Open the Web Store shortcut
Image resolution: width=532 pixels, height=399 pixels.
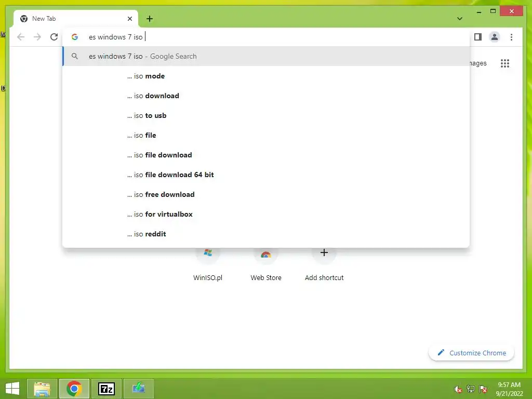point(266,264)
